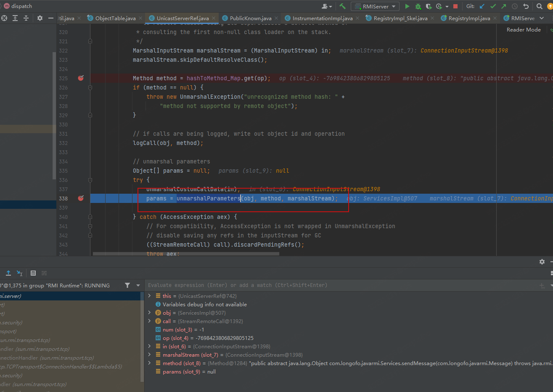Open the profiler options dropdown arrow
The height and width of the screenshot is (392, 553).
tap(447, 6)
